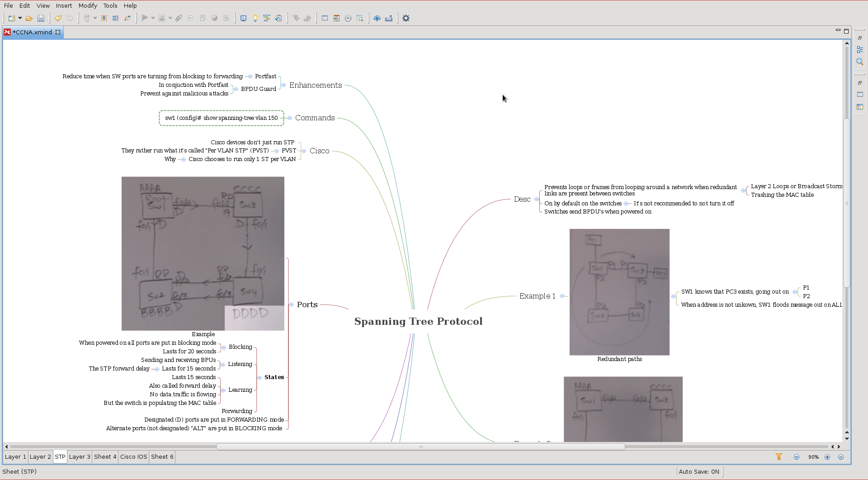This screenshot has width=868, height=480.
Task: Create a new workbook with the New icon
Action: [11, 18]
